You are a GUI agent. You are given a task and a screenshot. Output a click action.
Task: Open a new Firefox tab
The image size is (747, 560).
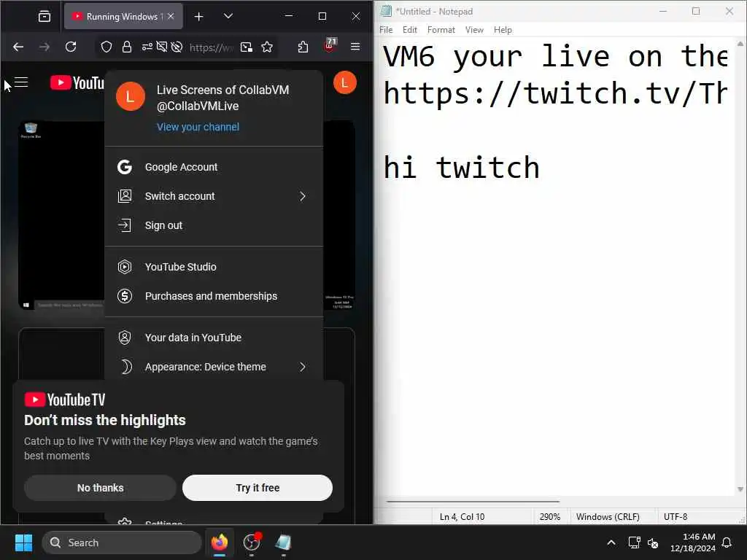[198, 17]
